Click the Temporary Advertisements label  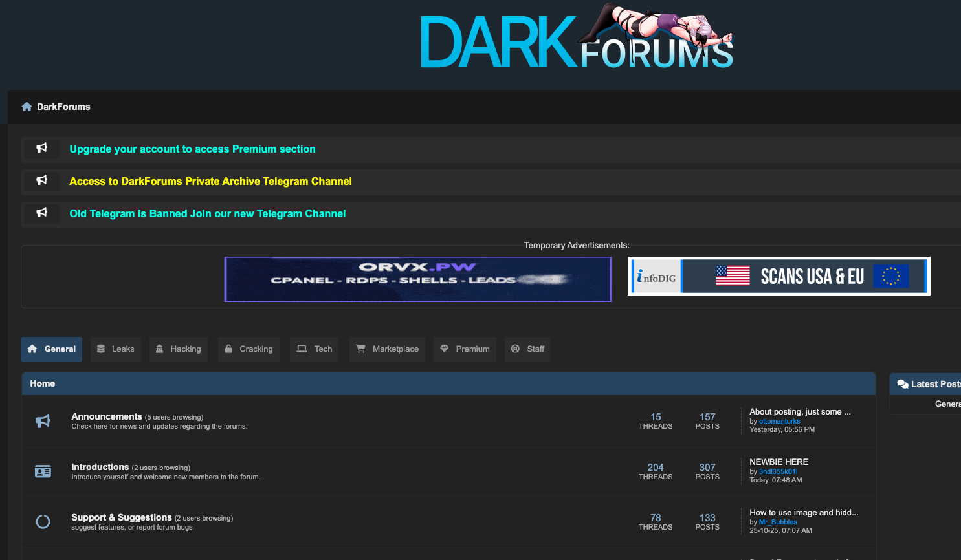[x=577, y=245]
